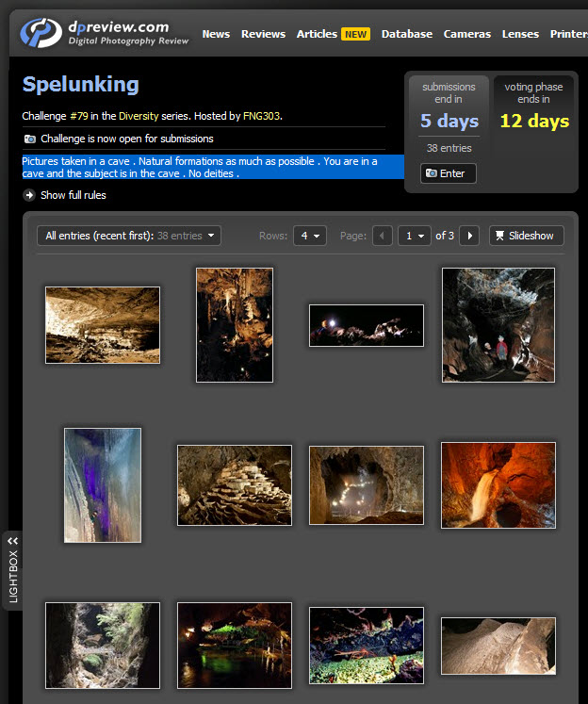Viewport: 588px width, 704px height.
Task: Open host FNG303 profile link
Action: (x=261, y=116)
